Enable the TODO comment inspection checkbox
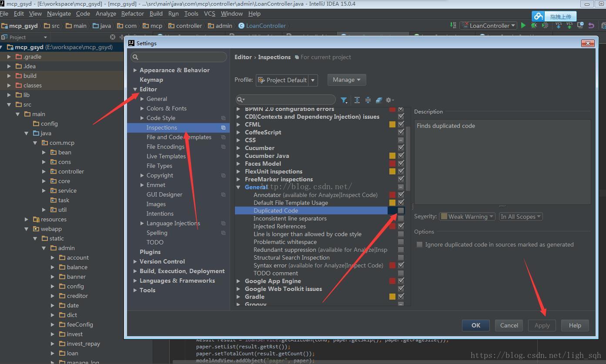The width and height of the screenshot is (606, 364). pos(401,273)
